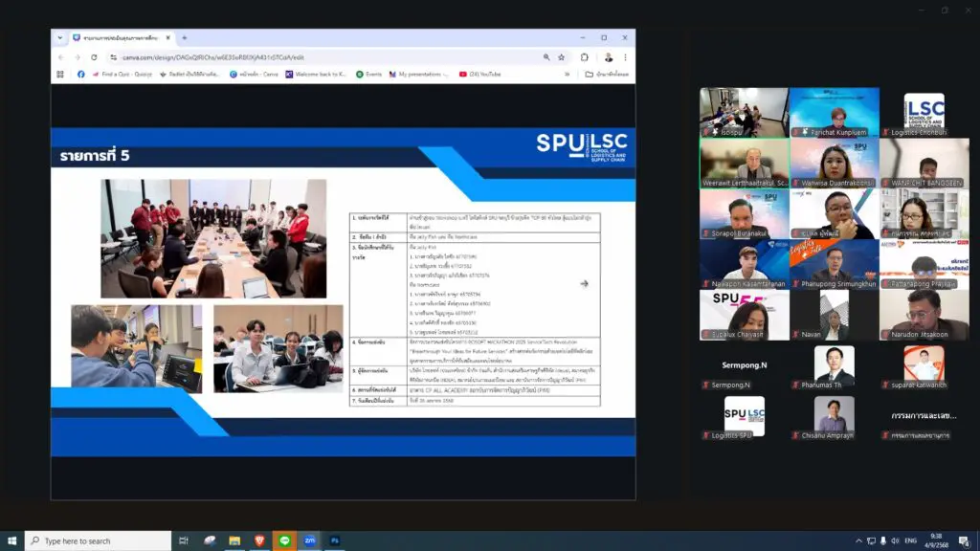This screenshot has width=980, height=551.
Task: Expand the hidden bookmarks overflow chevron
Action: click(x=567, y=74)
